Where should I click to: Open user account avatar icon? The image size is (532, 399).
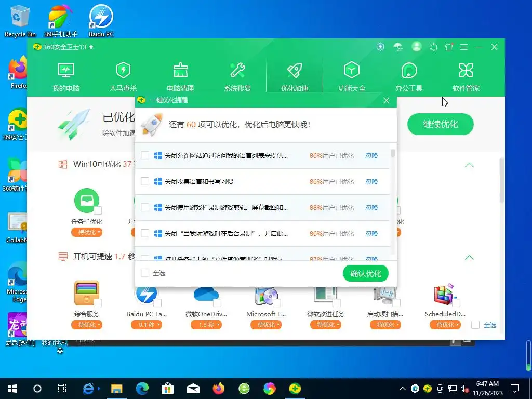(x=417, y=46)
